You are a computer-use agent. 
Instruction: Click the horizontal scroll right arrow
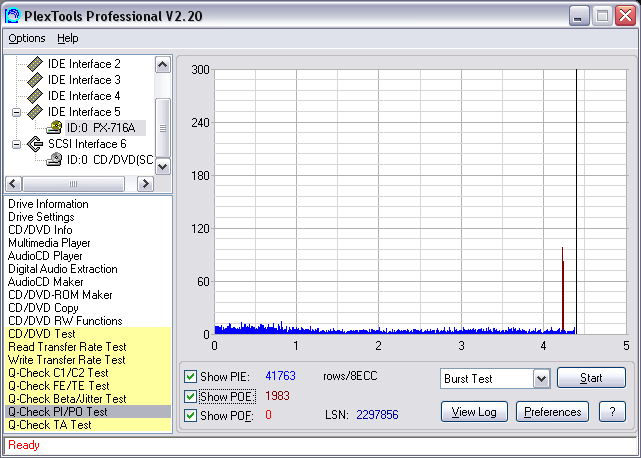145,184
